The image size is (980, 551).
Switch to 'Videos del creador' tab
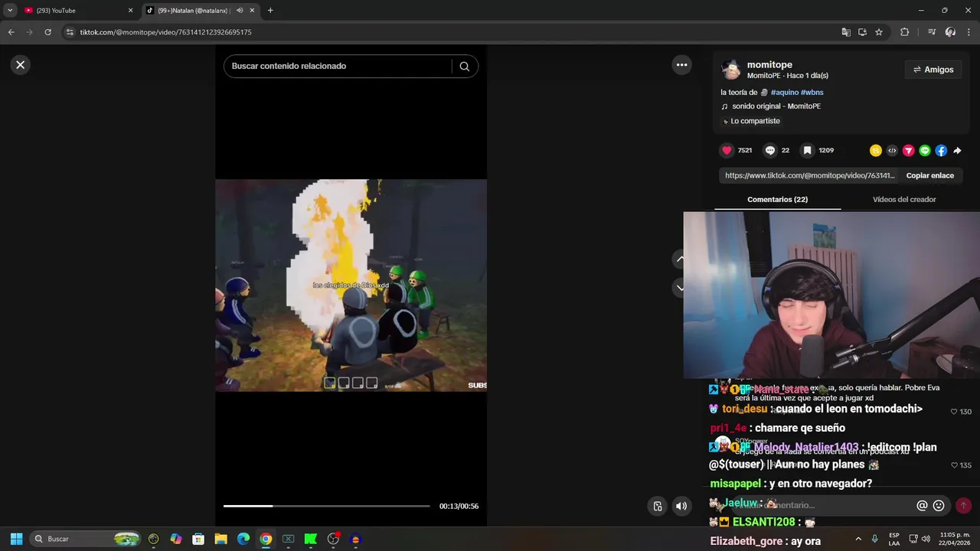coord(904,200)
